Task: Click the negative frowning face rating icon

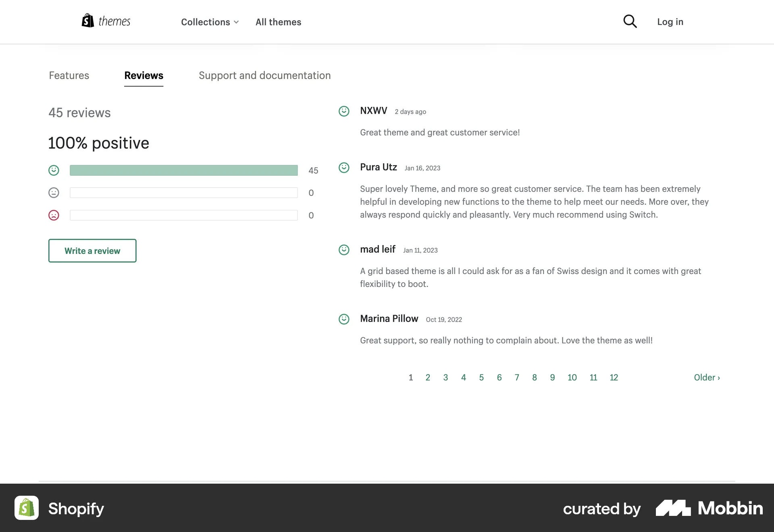Action: point(54,215)
